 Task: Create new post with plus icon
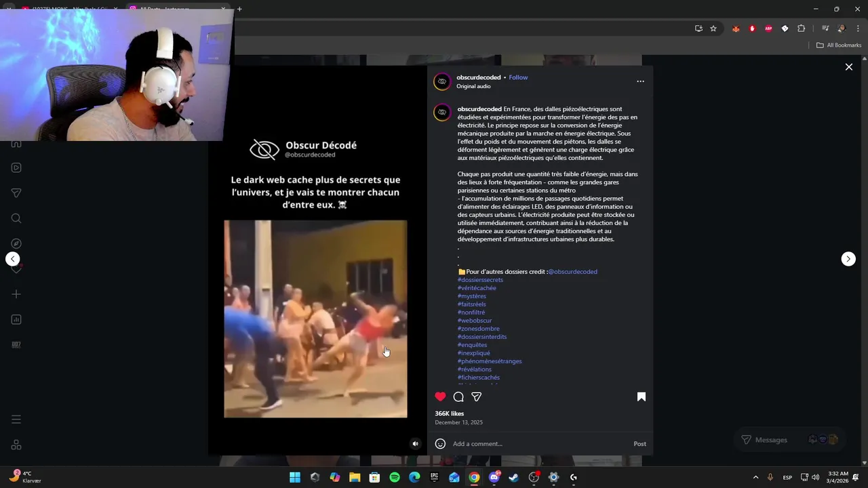point(16,294)
